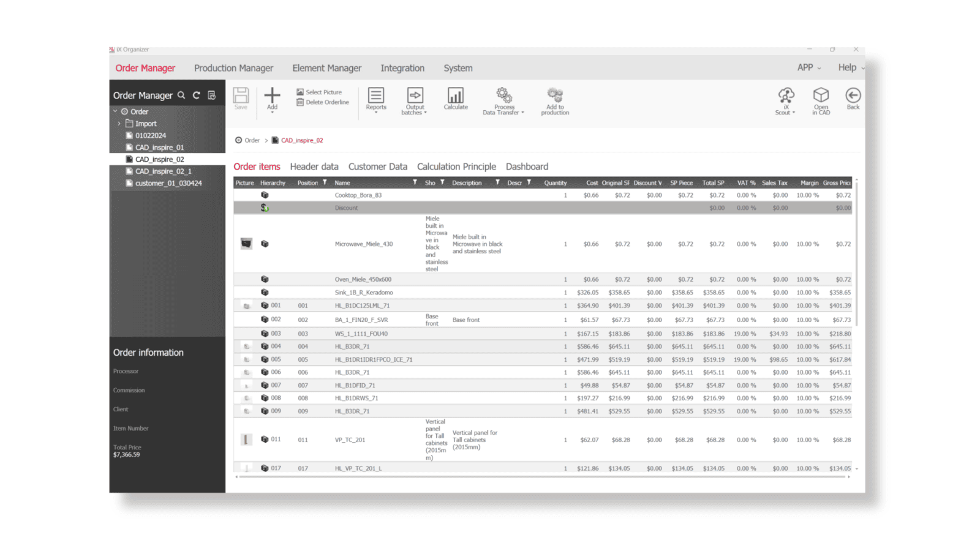The image size is (980, 551).
Task: Switch to Dashboard tab
Action: pos(527,167)
